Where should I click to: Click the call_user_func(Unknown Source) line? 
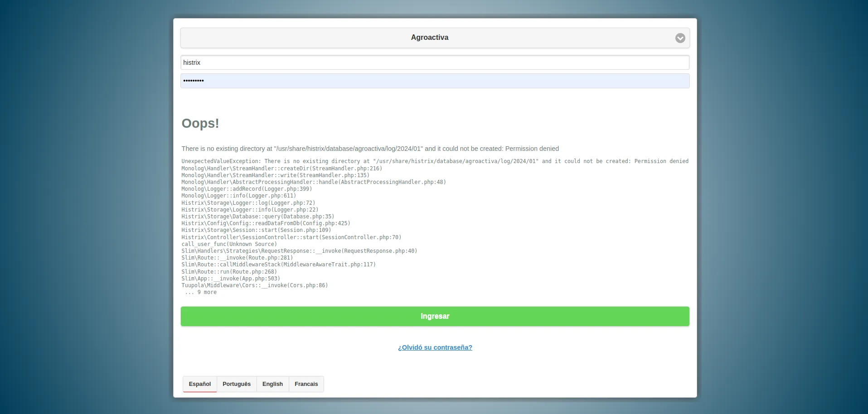pos(229,244)
